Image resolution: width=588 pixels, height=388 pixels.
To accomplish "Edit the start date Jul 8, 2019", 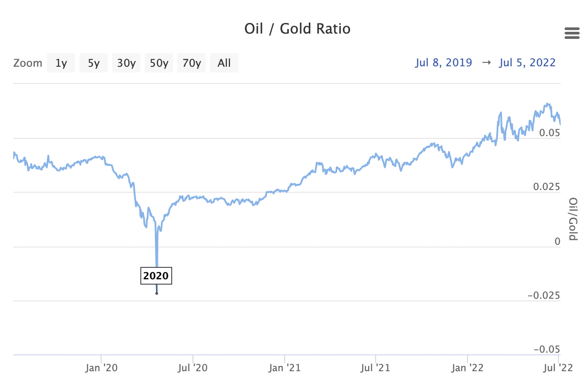I will (443, 63).
